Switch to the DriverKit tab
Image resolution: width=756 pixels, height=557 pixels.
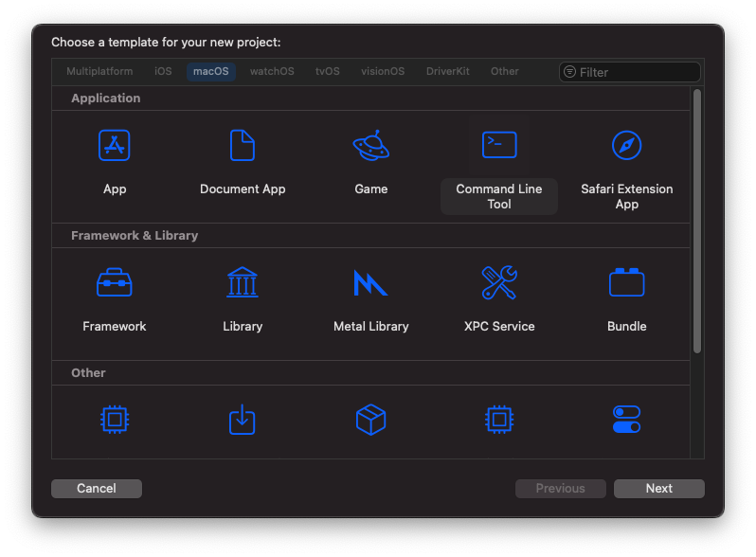click(x=447, y=71)
